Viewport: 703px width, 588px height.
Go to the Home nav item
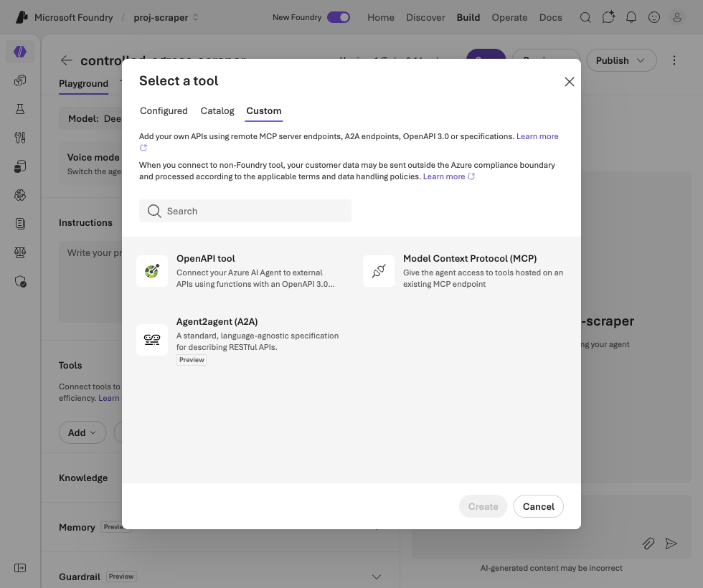click(381, 17)
